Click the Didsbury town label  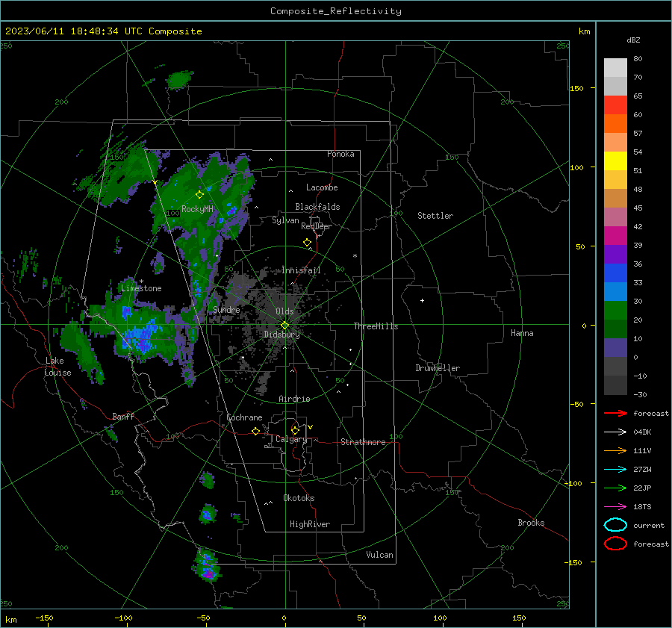point(282,335)
